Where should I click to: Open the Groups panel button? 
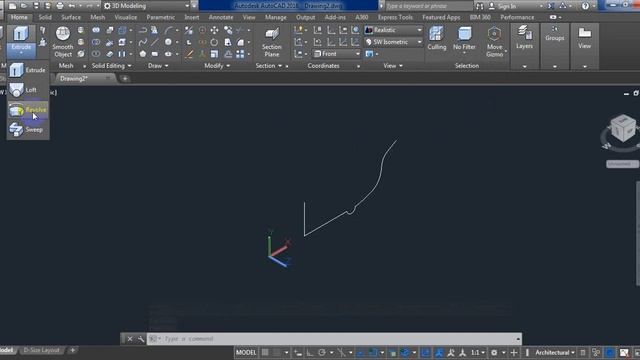coord(554,46)
